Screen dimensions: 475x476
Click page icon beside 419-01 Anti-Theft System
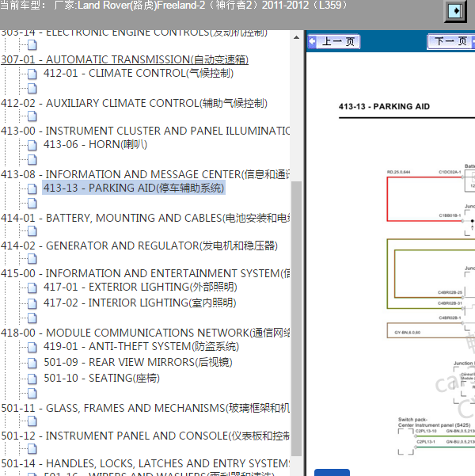(x=32, y=347)
